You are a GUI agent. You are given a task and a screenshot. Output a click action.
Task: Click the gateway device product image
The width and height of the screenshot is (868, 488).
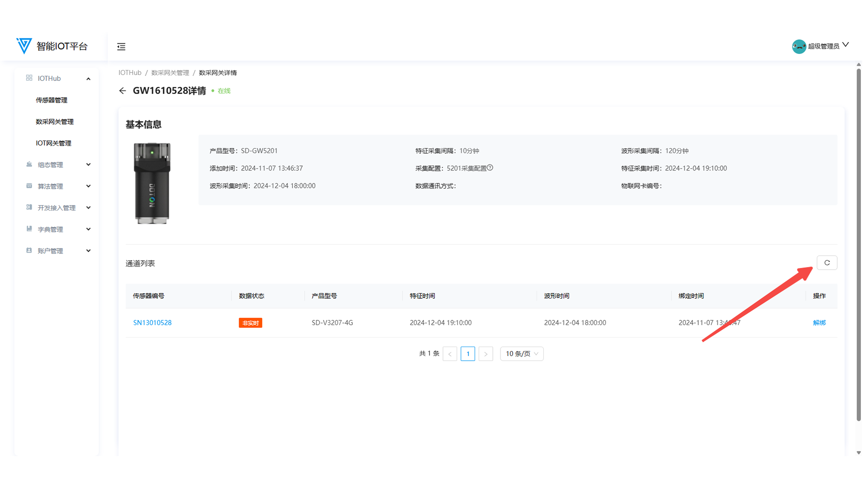(x=152, y=183)
